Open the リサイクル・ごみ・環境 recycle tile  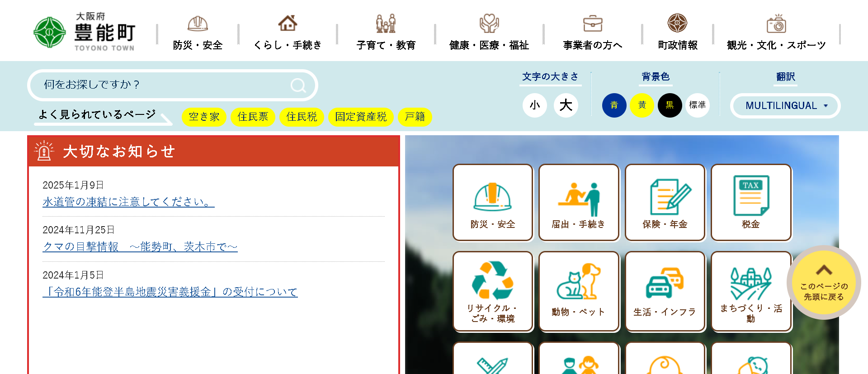coord(493,291)
